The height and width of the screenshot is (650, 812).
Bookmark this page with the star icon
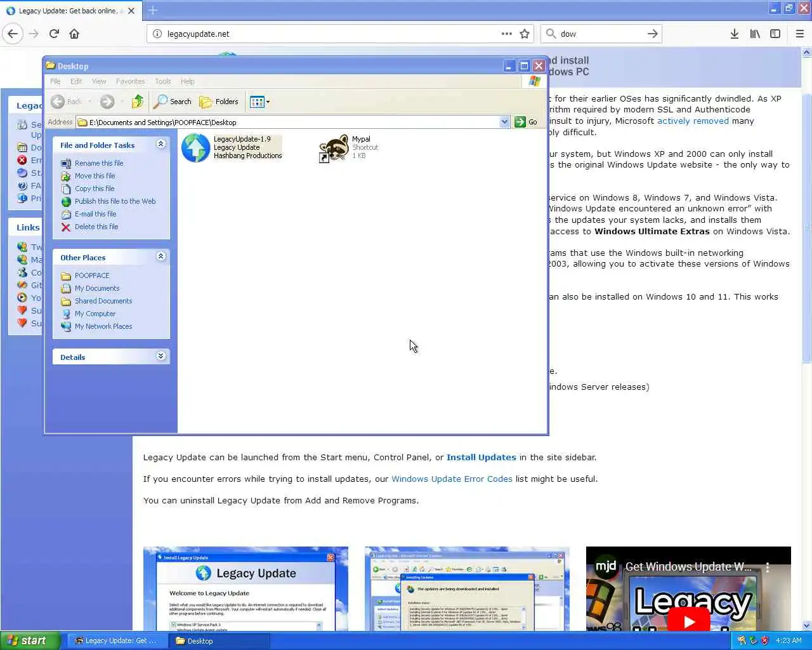525,34
